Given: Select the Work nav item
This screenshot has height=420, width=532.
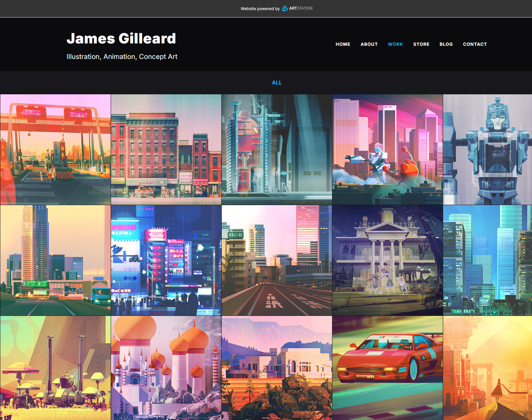Looking at the screenshot, I should click(x=395, y=44).
